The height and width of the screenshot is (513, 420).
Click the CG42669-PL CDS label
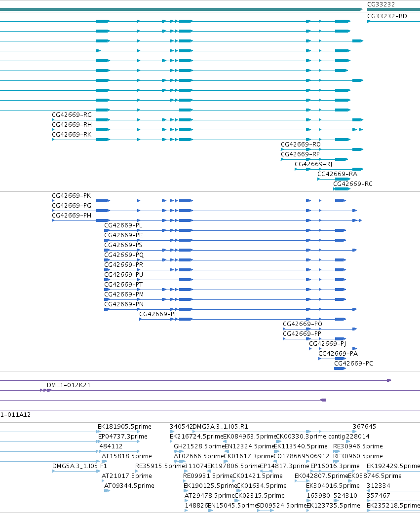(x=123, y=225)
